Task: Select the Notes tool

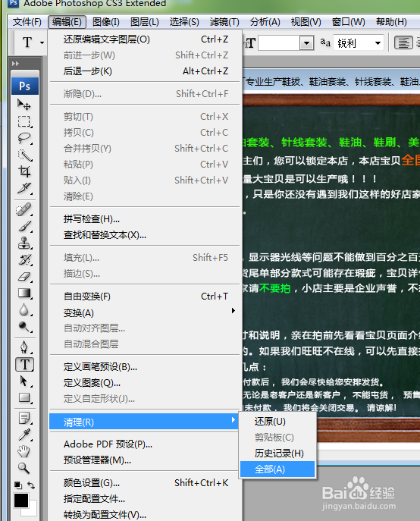Action: 24,419
